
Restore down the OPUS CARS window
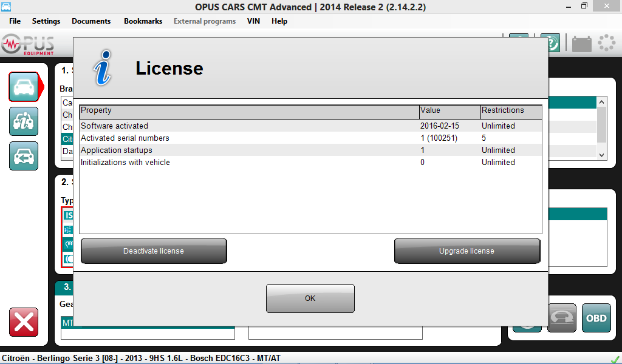[x=584, y=6]
